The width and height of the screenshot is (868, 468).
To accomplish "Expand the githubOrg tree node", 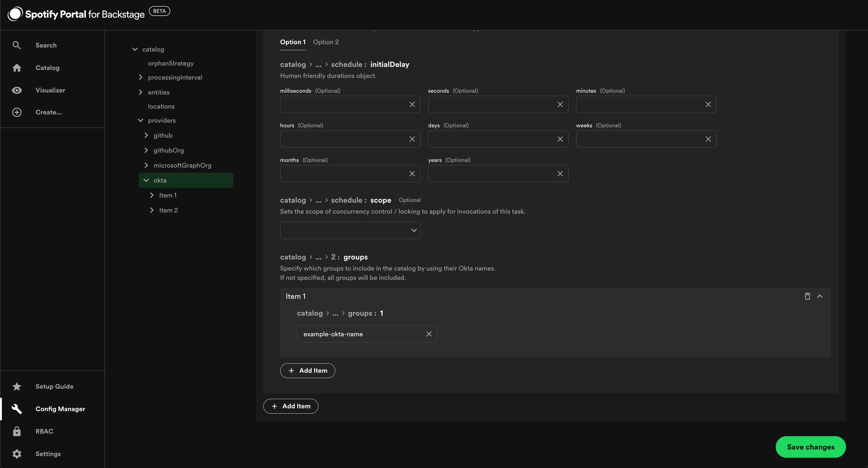I will (146, 150).
